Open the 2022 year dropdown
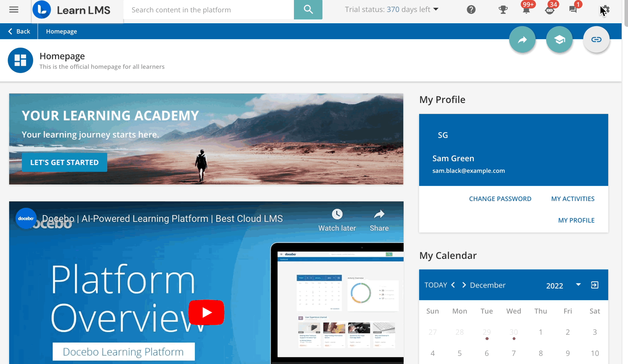This screenshot has width=628, height=364. [563, 285]
